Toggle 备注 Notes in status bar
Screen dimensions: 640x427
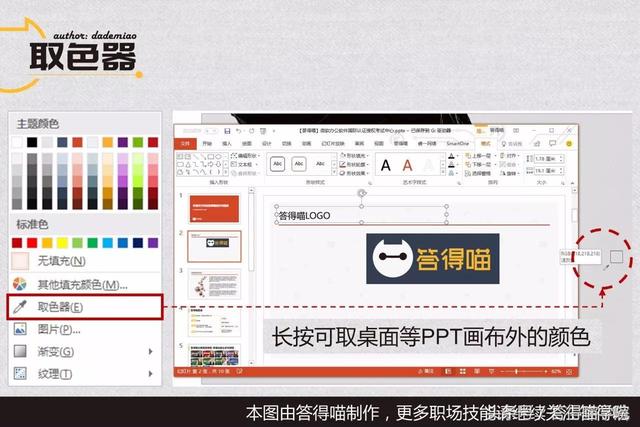(x=425, y=371)
